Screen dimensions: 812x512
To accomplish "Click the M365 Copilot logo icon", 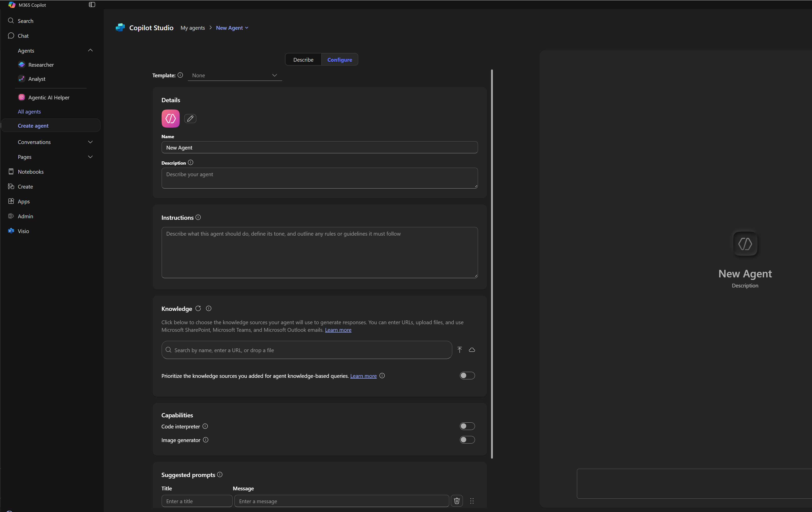I will pyautogui.click(x=12, y=5).
